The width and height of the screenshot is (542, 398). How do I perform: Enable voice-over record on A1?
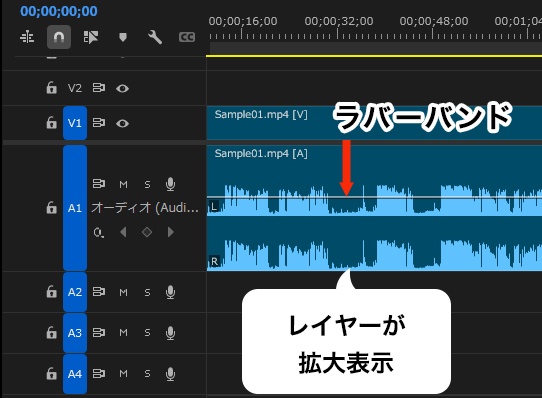pyautogui.click(x=170, y=184)
